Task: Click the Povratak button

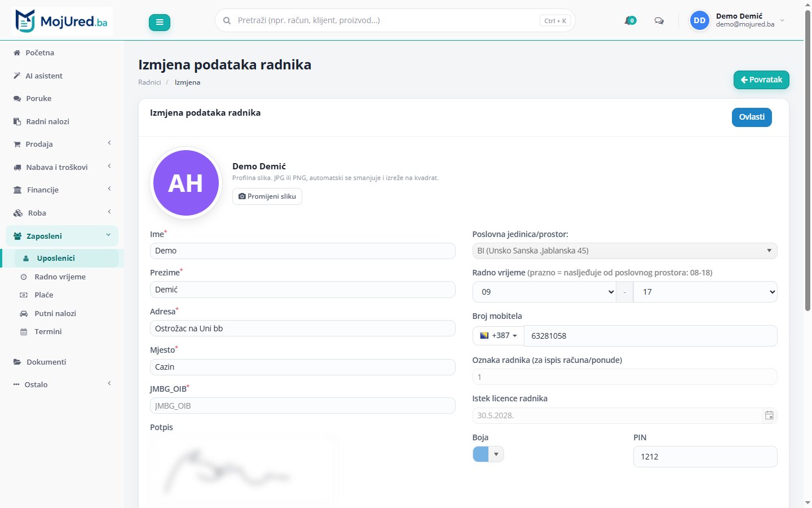Action: [761, 80]
